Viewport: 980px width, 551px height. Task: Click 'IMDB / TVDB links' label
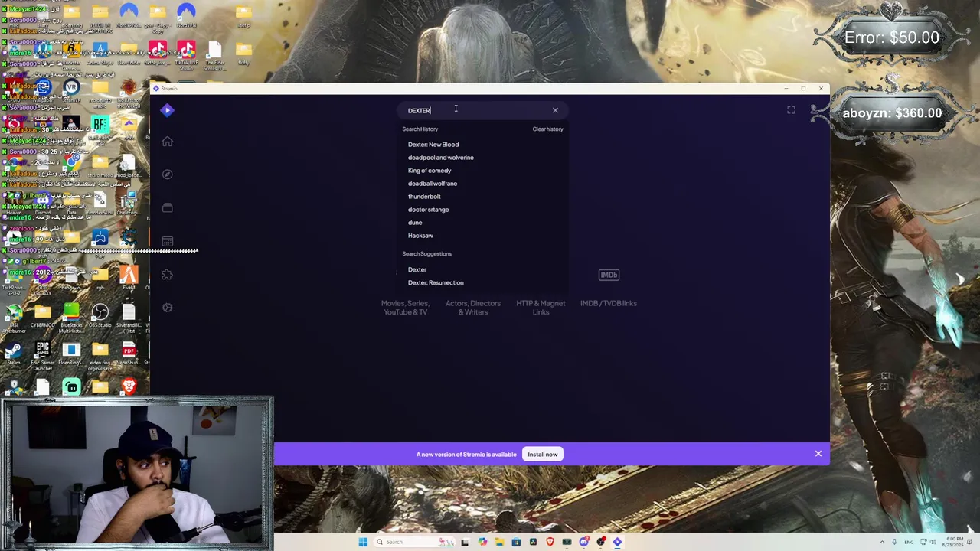pos(609,303)
